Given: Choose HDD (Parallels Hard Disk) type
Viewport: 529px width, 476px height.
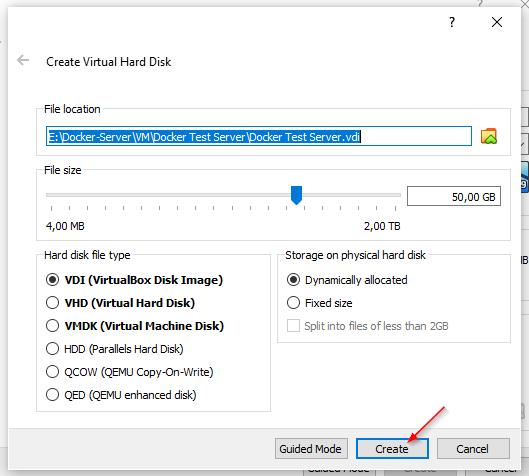Looking at the screenshot, I should [114, 349].
